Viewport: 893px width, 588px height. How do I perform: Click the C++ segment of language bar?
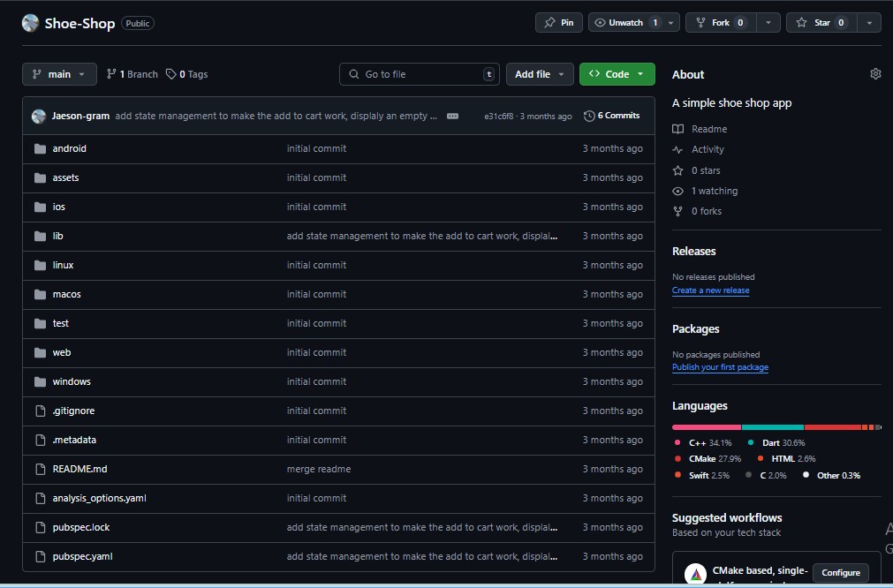(x=707, y=427)
